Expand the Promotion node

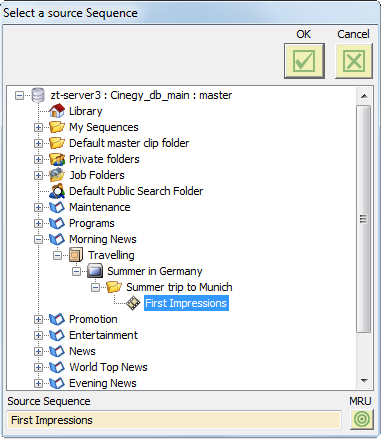(38, 319)
